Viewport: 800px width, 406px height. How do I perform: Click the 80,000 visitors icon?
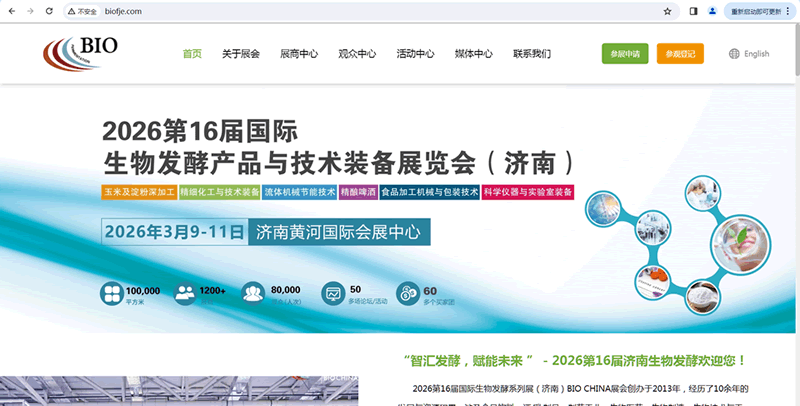[x=252, y=294]
